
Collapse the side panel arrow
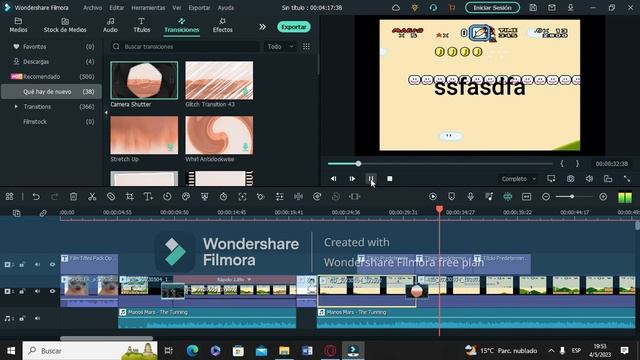tap(106, 113)
